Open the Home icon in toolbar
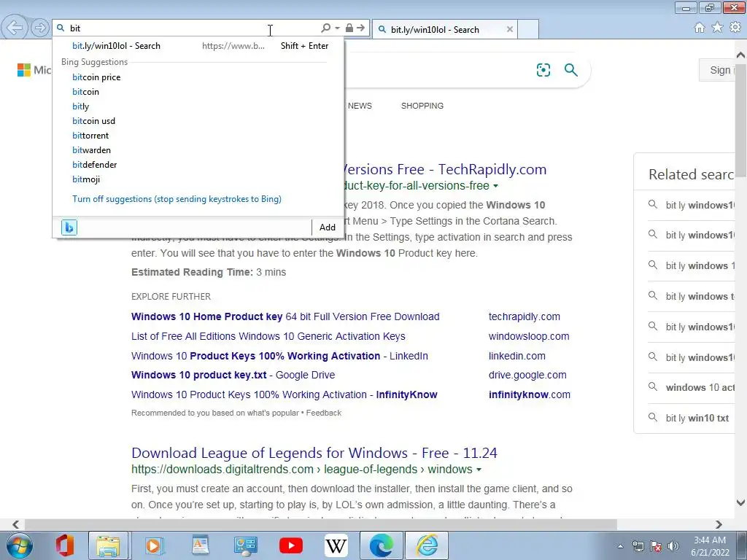The height and width of the screenshot is (560, 747). tap(700, 28)
